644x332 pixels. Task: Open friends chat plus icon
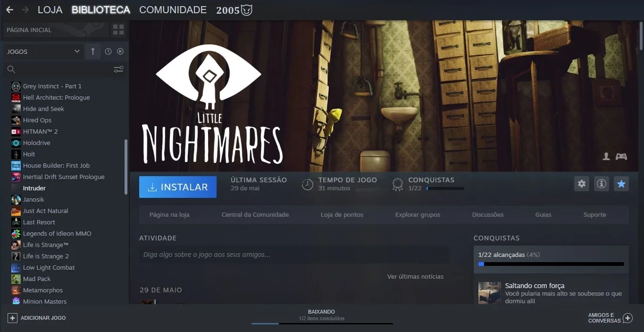coord(627,318)
